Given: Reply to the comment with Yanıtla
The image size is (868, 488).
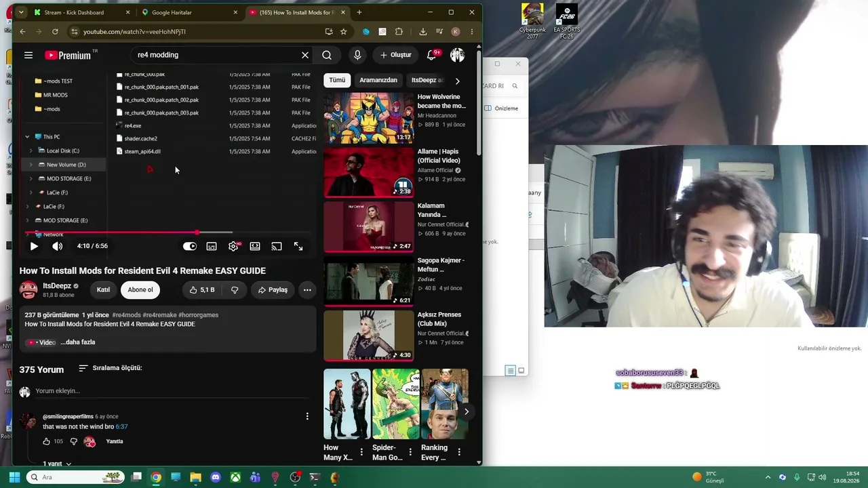Looking at the screenshot, I should point(114,442).
